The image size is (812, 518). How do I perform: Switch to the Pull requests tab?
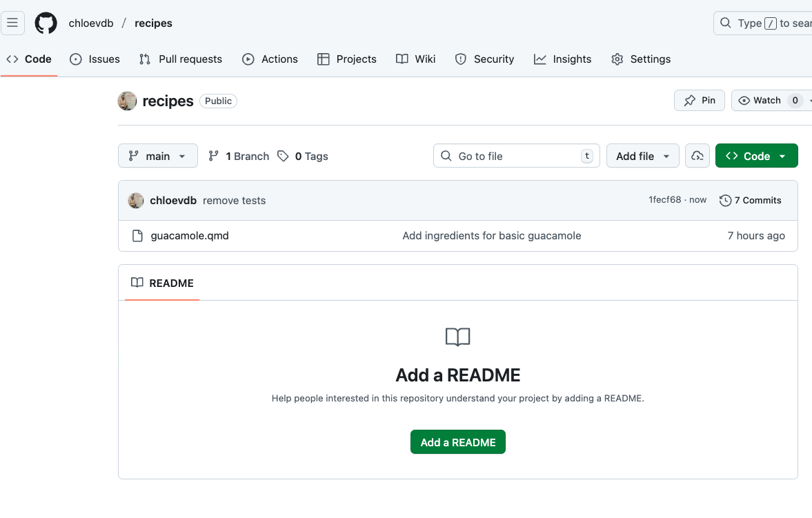(181, 59)
